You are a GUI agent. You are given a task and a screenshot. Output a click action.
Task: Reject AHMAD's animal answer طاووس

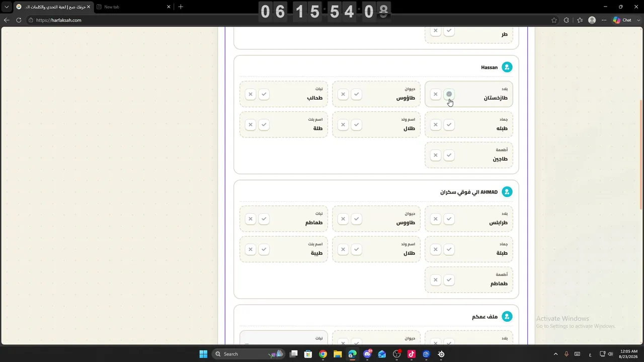343,219
